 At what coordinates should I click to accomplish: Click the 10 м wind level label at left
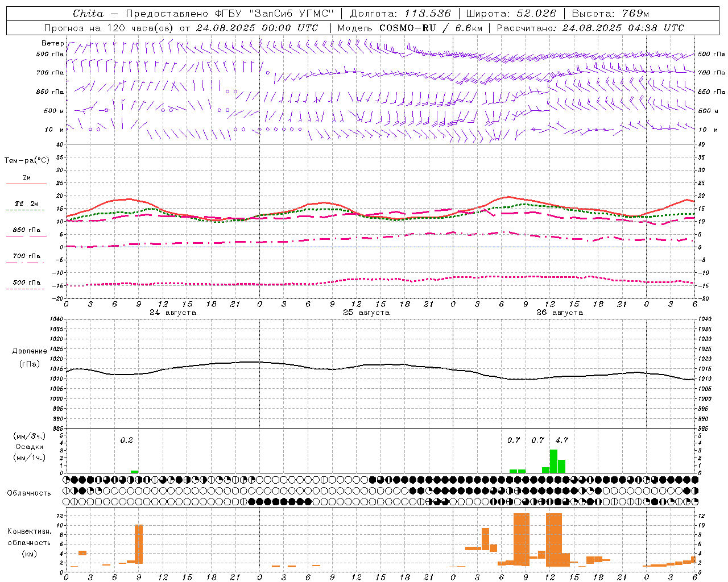coord(55,130)
